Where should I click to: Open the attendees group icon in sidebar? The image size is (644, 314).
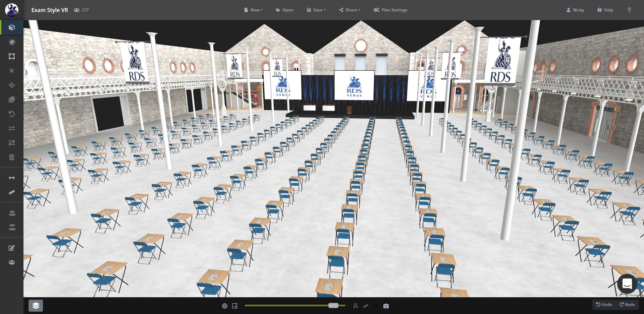click(x=12, y=262)
